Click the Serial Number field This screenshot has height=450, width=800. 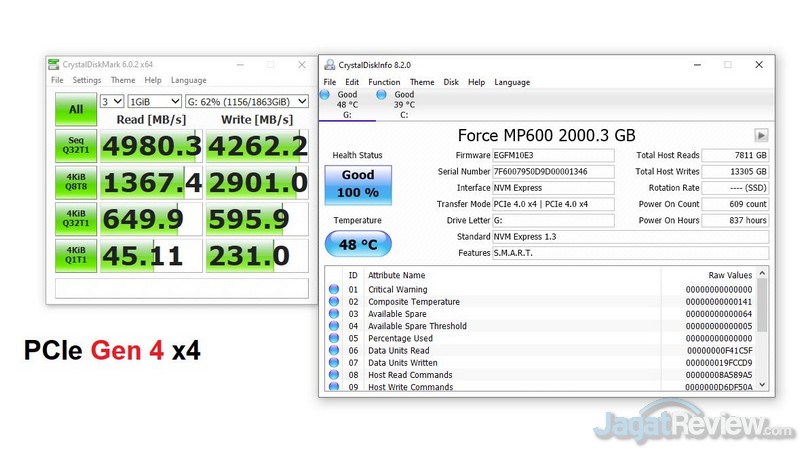click(553, 171)
